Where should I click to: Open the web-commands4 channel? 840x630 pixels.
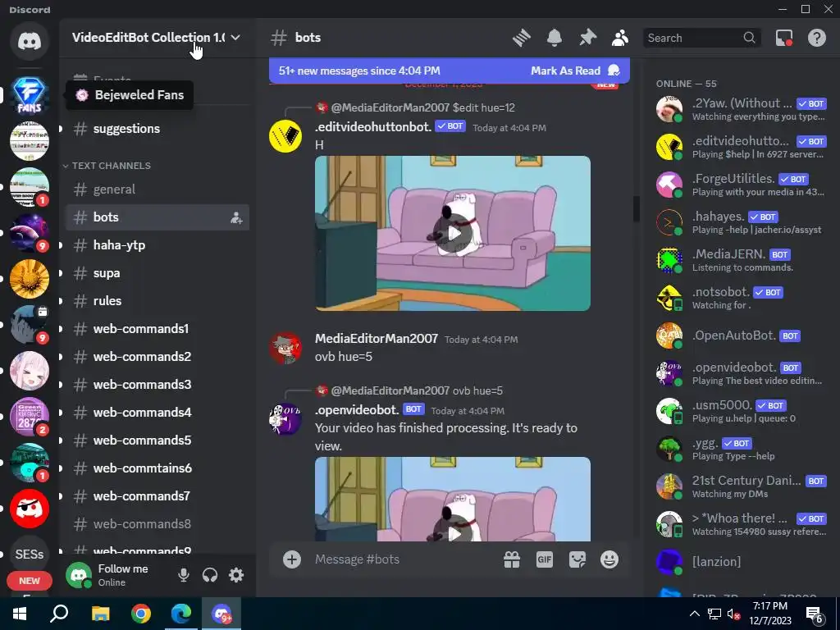click(x=157, y=412)
